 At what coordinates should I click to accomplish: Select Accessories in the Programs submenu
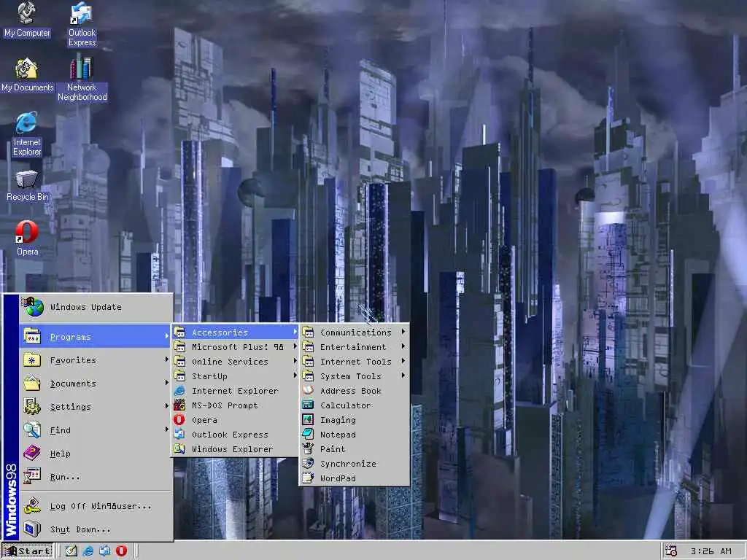[236, 332]
